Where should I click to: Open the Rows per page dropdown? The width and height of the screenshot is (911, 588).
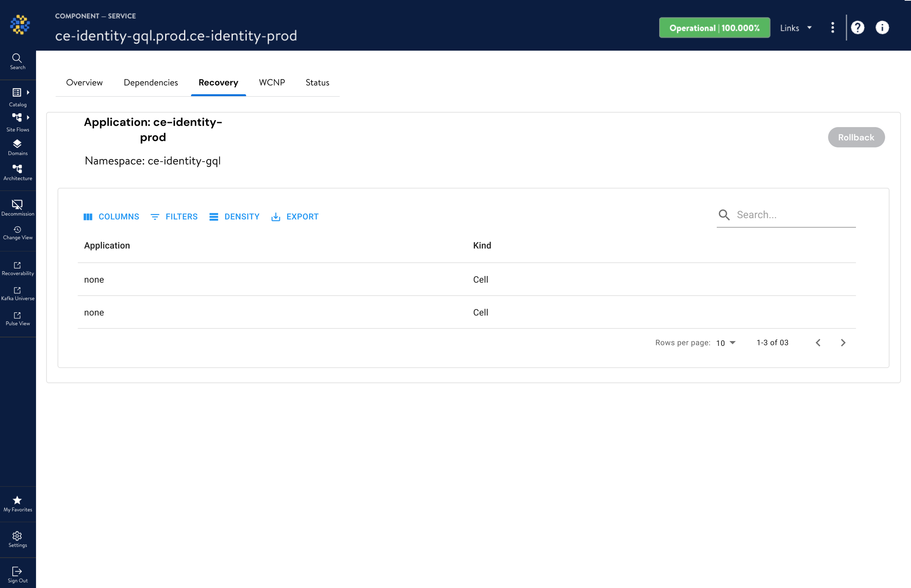[725, 343]
